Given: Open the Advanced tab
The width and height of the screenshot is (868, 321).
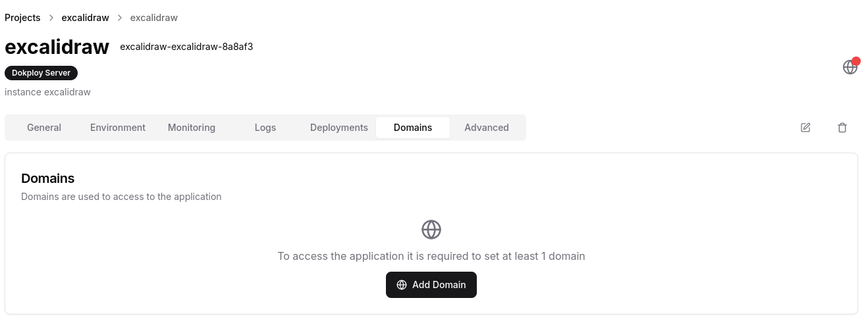Looking at the screenshot, I should pos(487,128).
